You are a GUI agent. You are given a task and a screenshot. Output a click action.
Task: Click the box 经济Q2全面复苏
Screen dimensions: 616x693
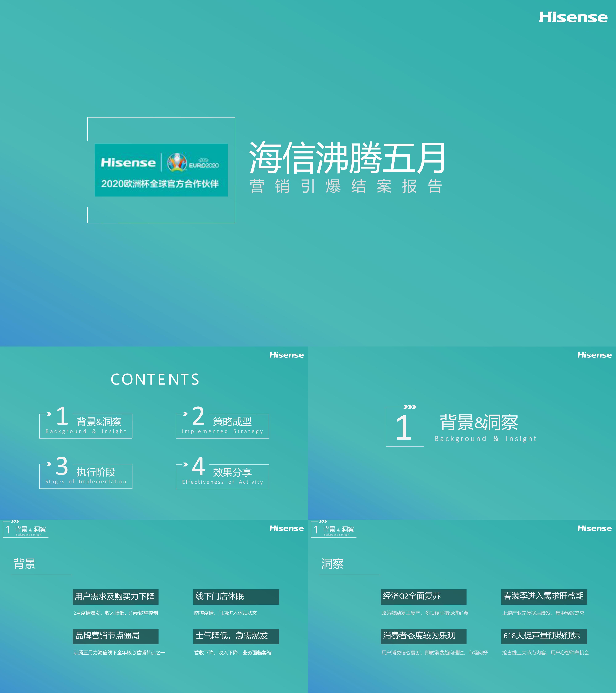tap(423, 597)
